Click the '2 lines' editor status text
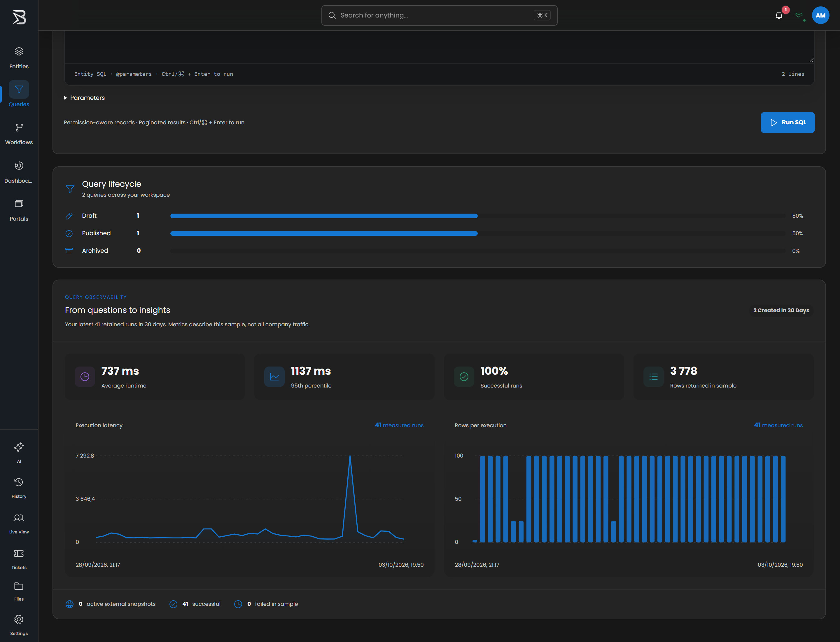This screenshot has height=642, width=840. point(793,74)
